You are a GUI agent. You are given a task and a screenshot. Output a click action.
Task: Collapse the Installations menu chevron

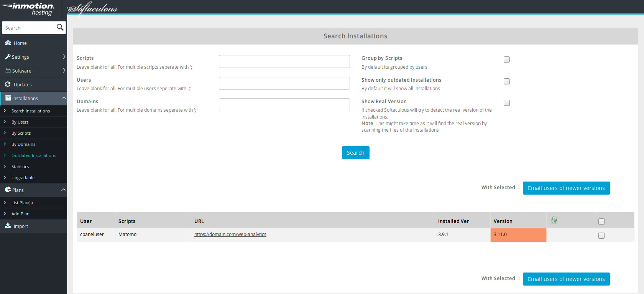pos(64,98)
